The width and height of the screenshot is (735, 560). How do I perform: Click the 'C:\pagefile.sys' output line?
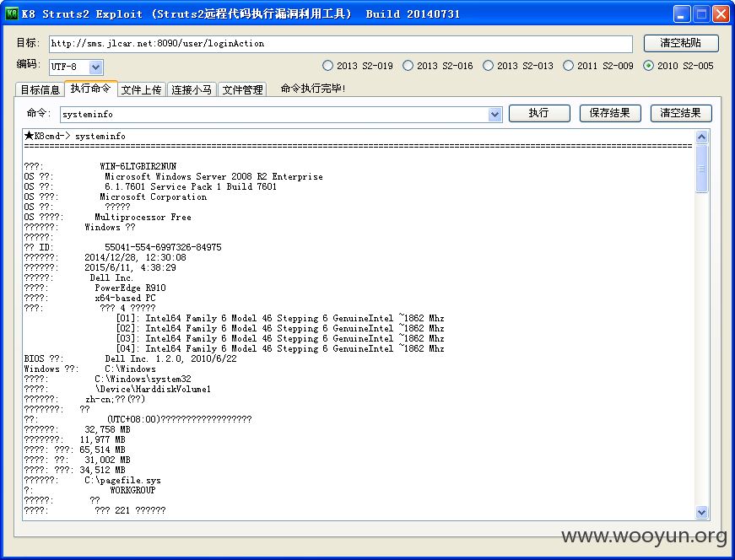(123, 481)
